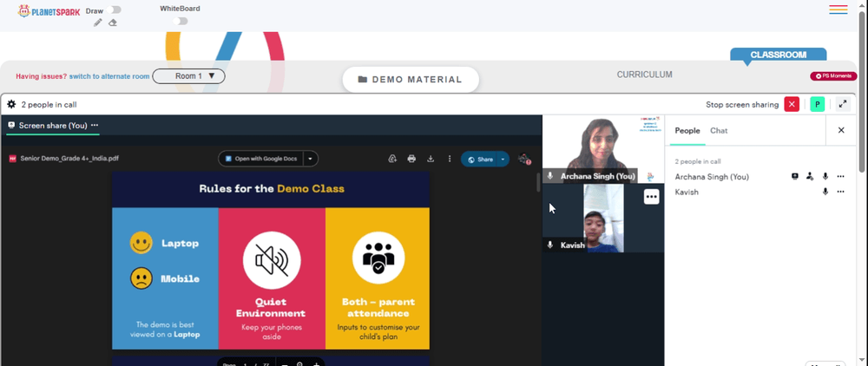Screen dimensions: 868x366
Task: Click the blue Share button
Action: (x=480, y=159)
